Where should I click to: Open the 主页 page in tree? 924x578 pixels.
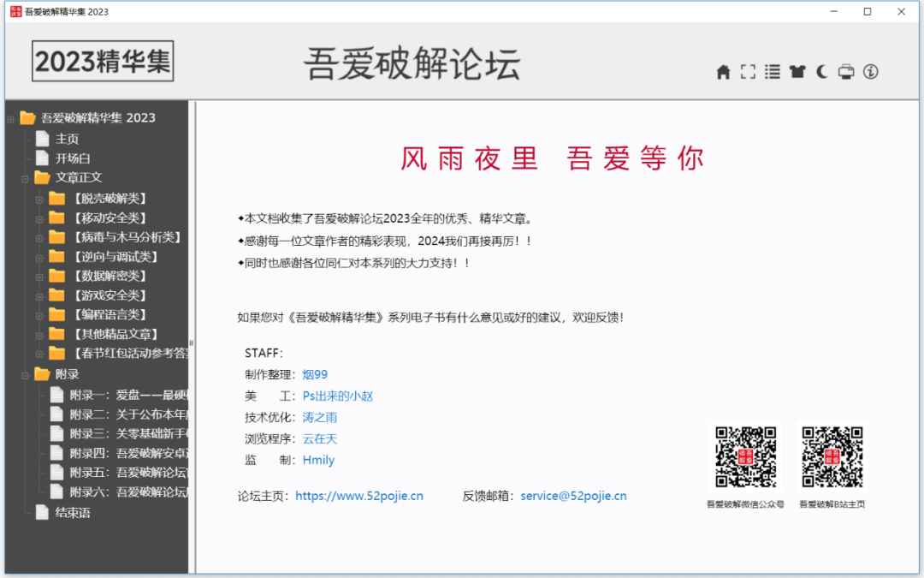[x=67, y=139]
